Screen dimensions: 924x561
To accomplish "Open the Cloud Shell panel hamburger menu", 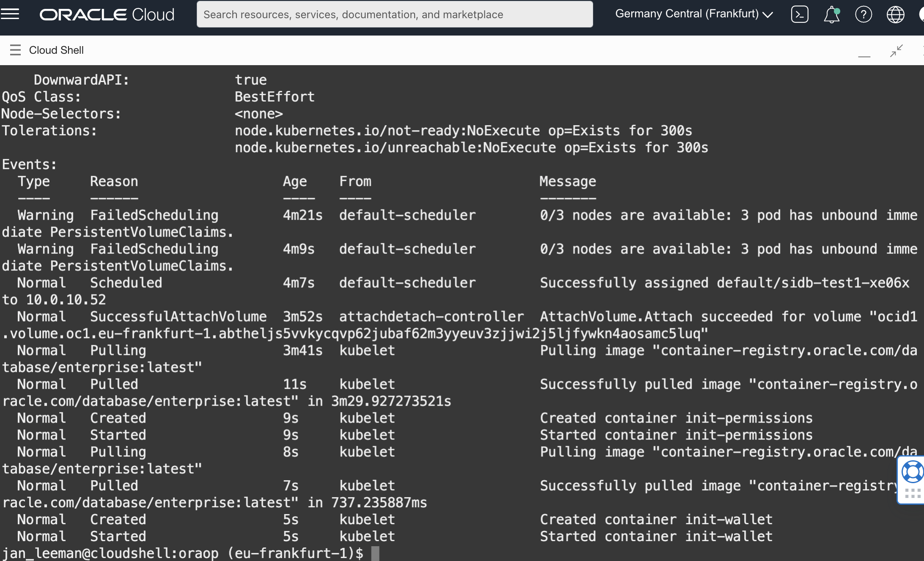I will point(15,50).
